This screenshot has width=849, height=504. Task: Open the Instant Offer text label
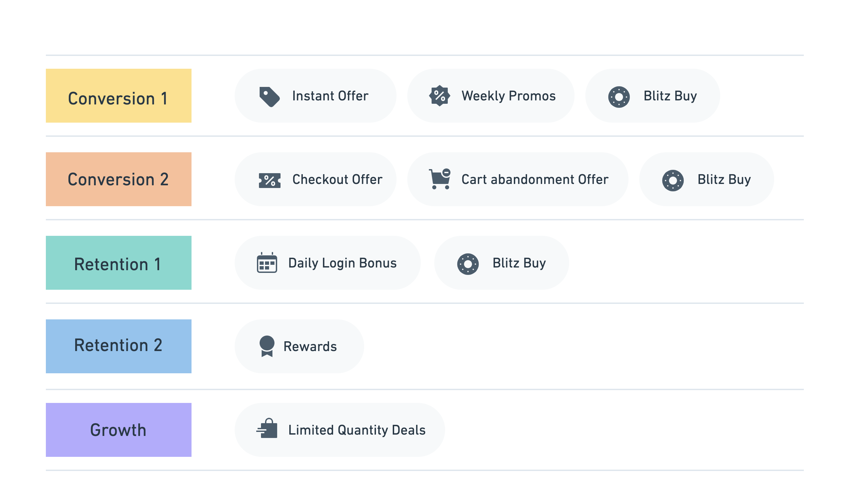330,96
